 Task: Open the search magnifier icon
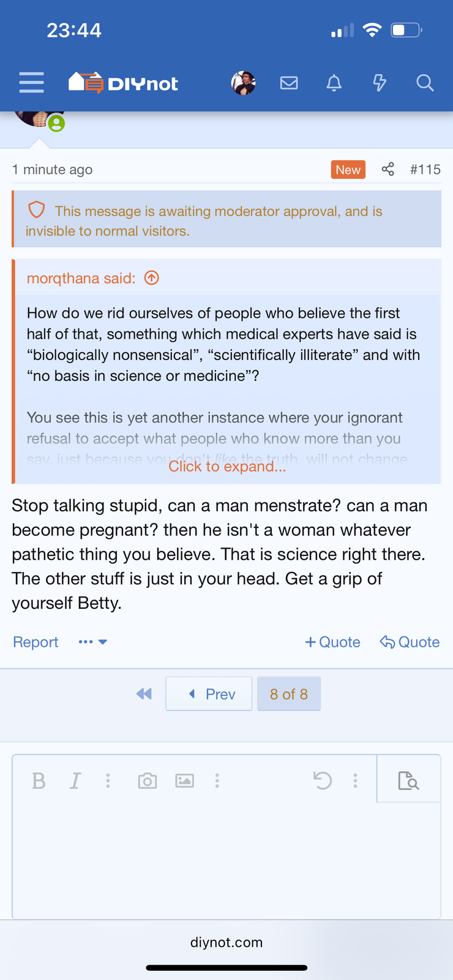coord(425,83)
